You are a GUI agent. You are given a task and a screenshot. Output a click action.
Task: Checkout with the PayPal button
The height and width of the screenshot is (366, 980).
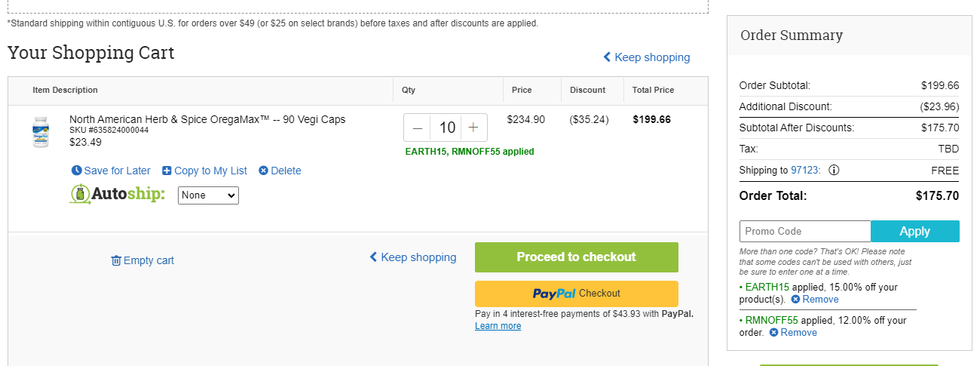(577, 294)
